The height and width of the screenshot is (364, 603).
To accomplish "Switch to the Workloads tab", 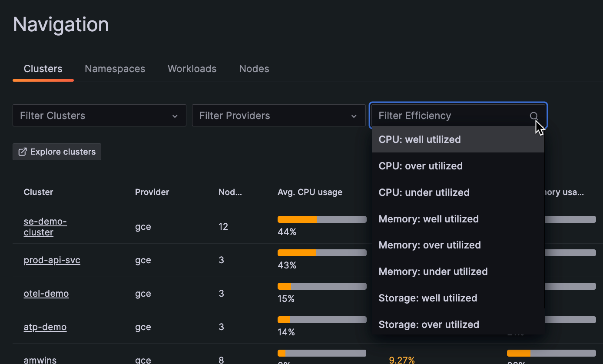I will 192,69.
